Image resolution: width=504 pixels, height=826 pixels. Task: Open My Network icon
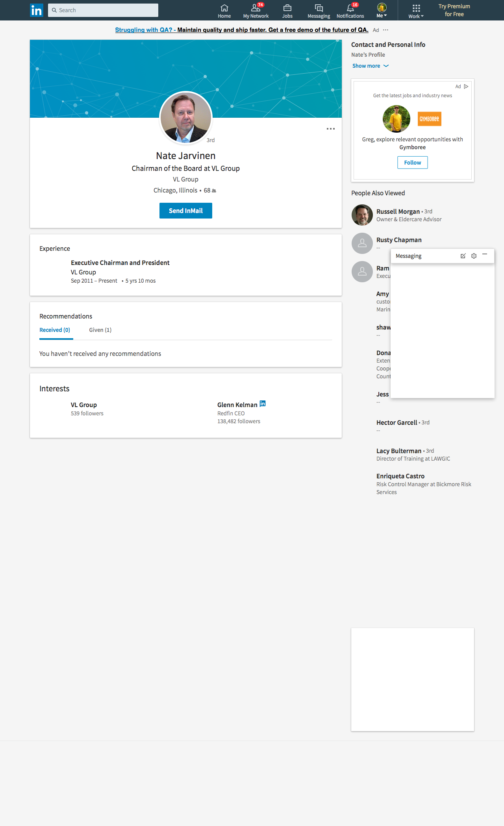coord(256,8)
